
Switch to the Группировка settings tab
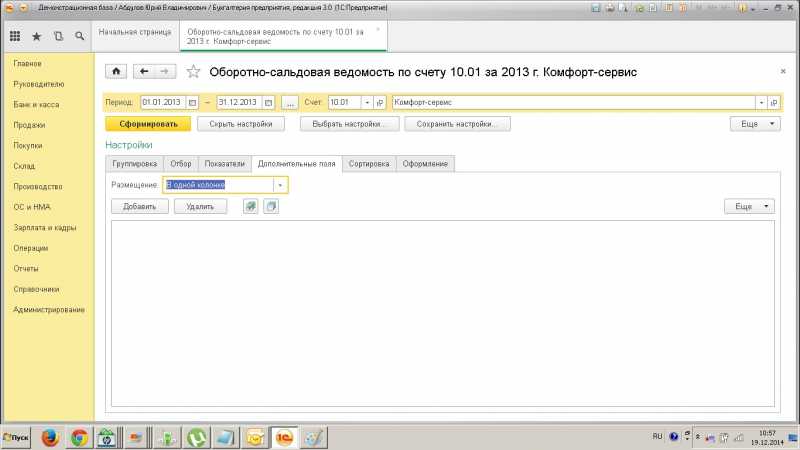pos(135,164)
